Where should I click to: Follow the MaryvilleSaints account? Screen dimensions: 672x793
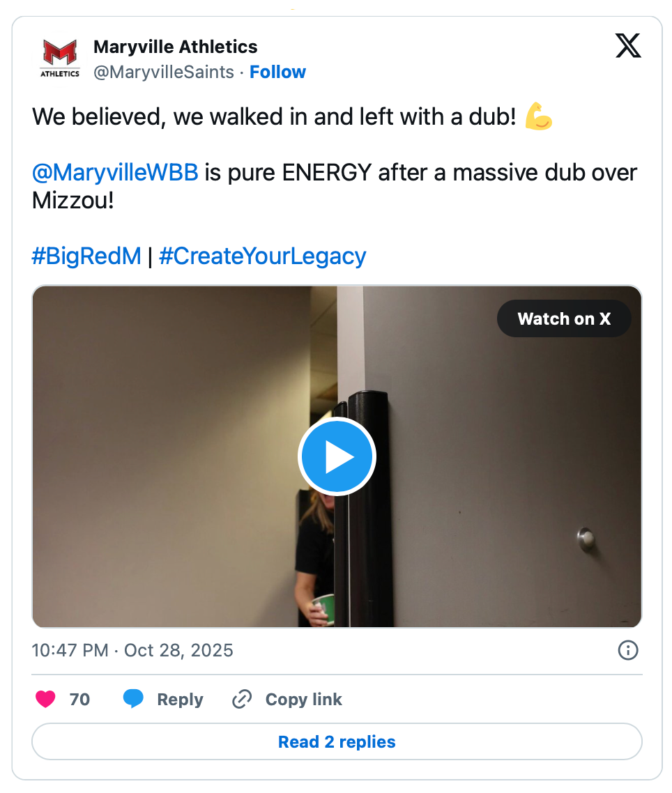pos(277,72)
